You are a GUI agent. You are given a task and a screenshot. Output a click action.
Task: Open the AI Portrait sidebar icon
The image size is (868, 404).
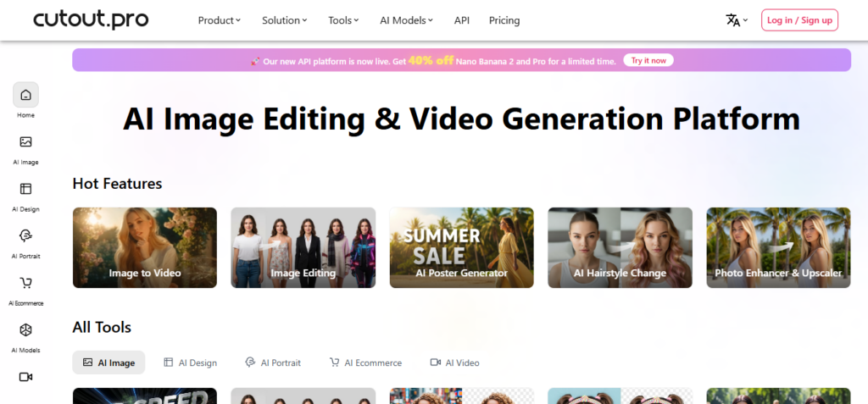click(25, 236)
